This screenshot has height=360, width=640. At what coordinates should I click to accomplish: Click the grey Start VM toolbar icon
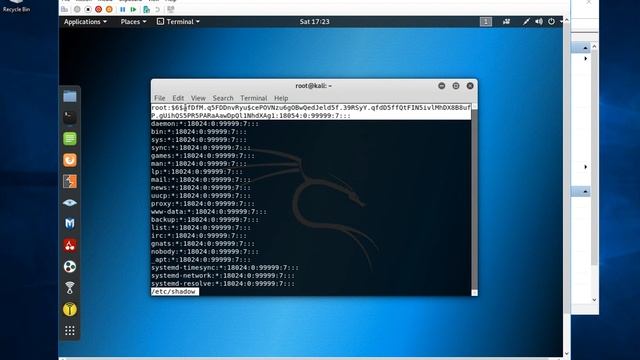click(77, 9)
